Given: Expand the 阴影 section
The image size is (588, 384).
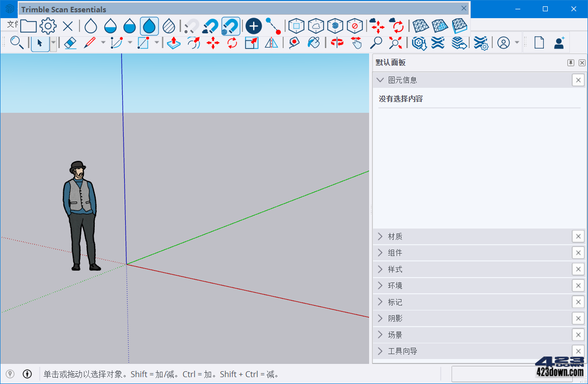Looking at the screenshot, I should pyautogui.click(x=380, y=318).
